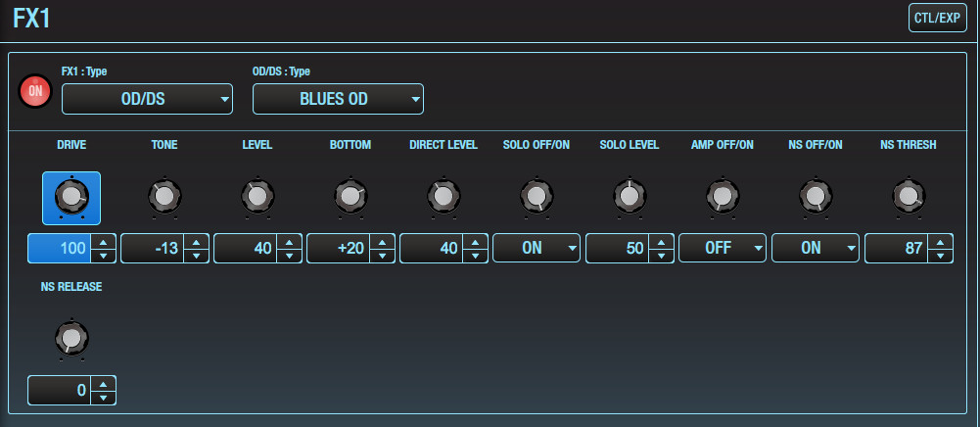Click the DRIVE knob
Screen dimensions: 980x427
(71, 198)
